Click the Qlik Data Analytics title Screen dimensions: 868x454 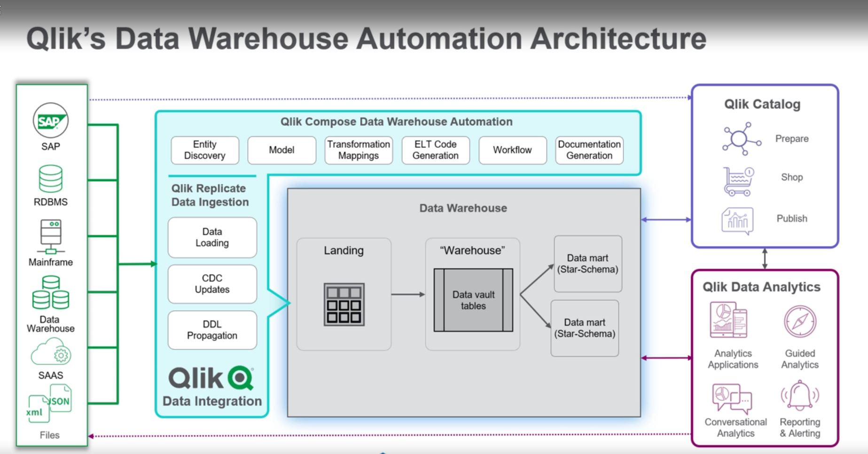coord(761,287)
